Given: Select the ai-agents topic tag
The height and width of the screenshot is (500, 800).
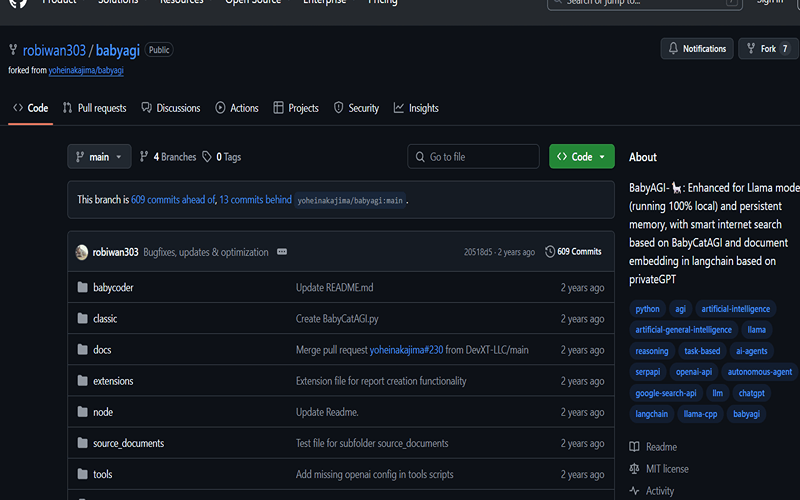Looking at the screenshot, I should pos(752,351).
